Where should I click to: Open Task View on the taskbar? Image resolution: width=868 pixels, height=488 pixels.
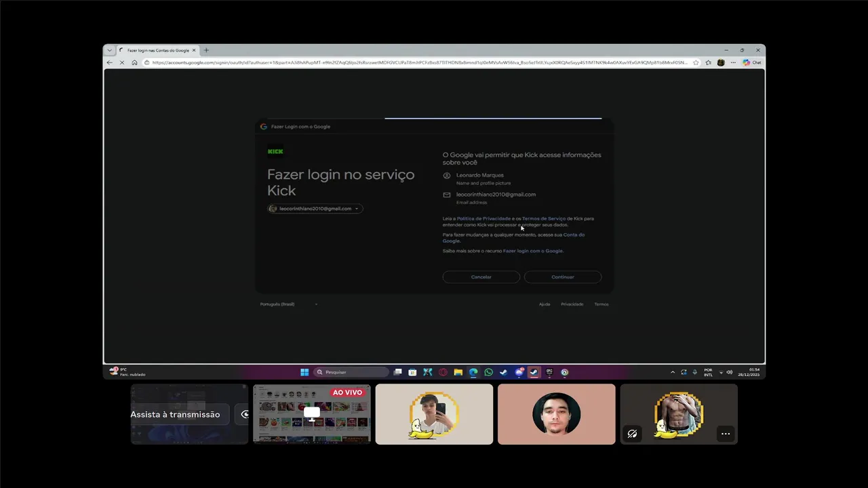pyautogui.click(x=398, y=372)
